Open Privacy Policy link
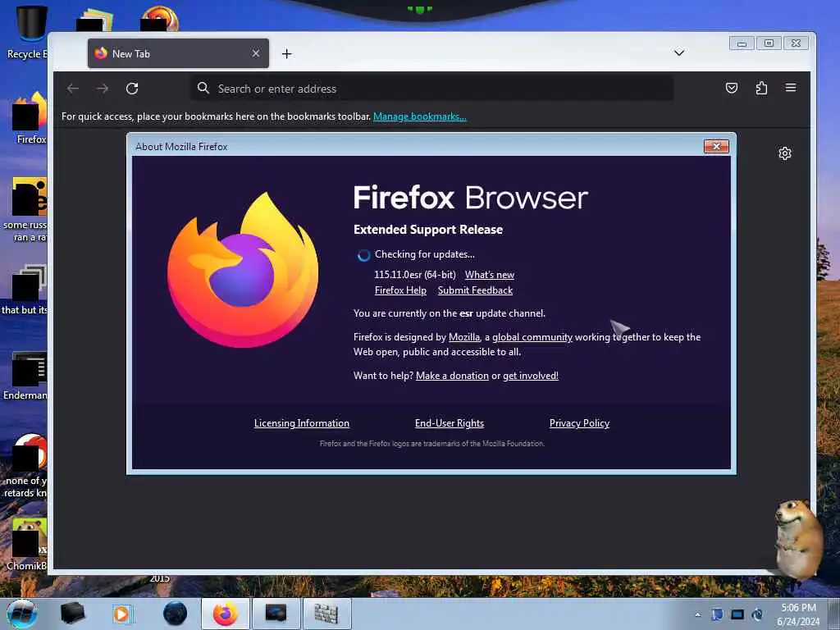840x630 pixels. pyautogui.click(x=579, y=423)
